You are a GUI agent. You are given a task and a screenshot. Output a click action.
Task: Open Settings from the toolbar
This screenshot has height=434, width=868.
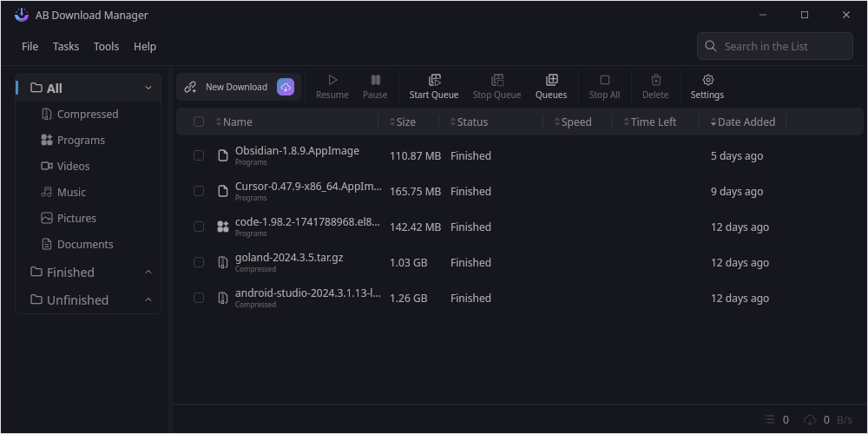click(x=707, y=87)
